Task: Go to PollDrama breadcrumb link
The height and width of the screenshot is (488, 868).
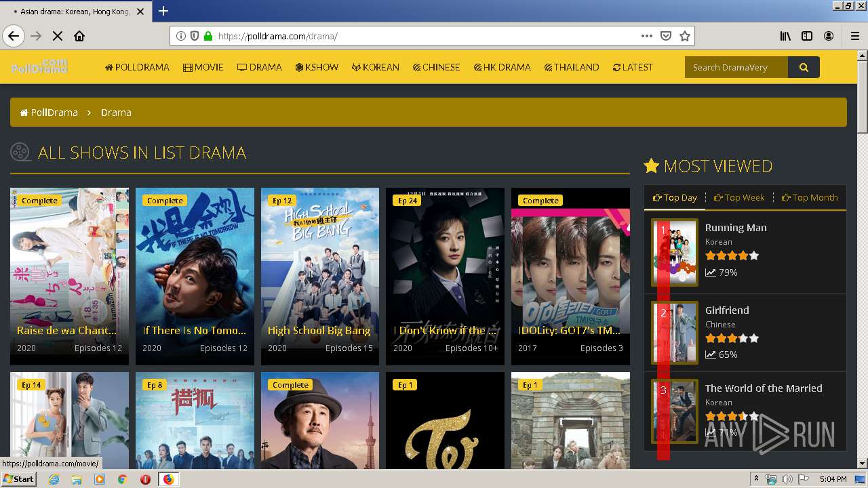Action: (49, 113)
